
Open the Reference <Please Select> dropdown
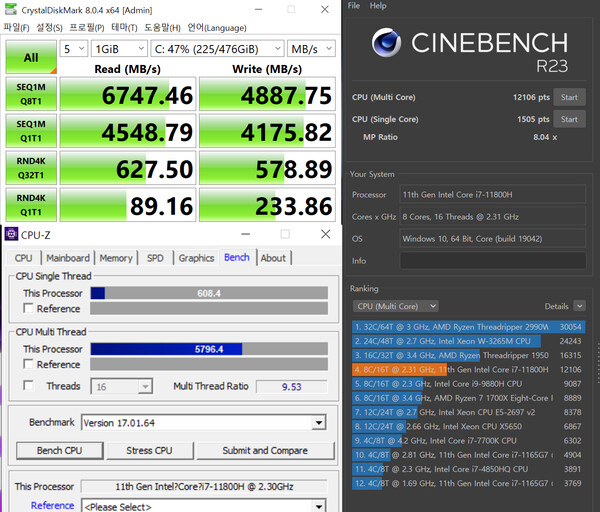(204, 506)
